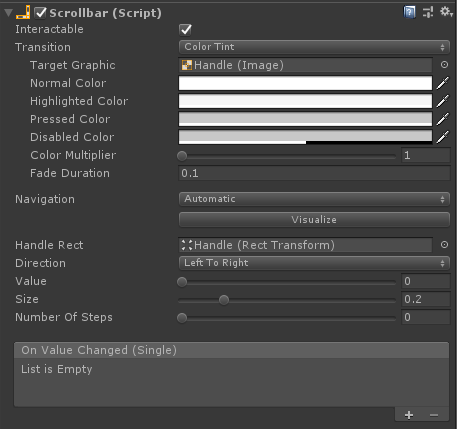Open the Direction Left To Right dropdown
457x429 pixels.
click(314, 263)
